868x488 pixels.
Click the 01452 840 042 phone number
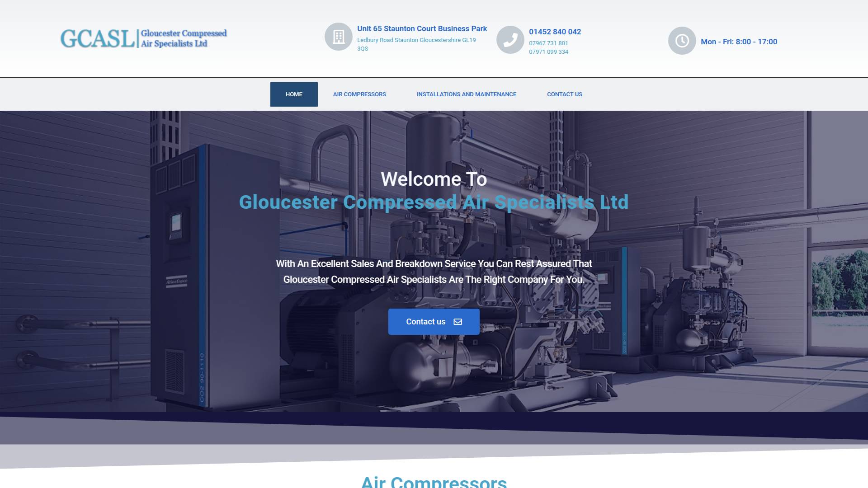555,32
